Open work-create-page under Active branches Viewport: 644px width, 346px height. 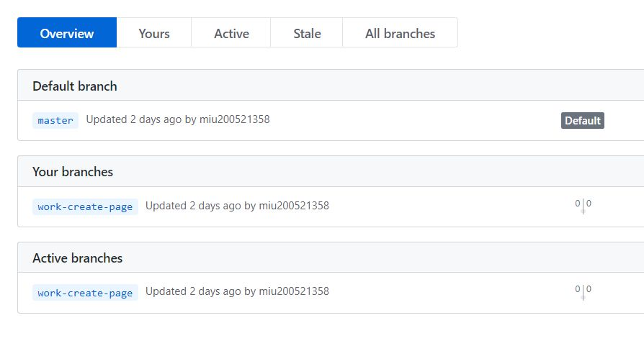(85, 293)
